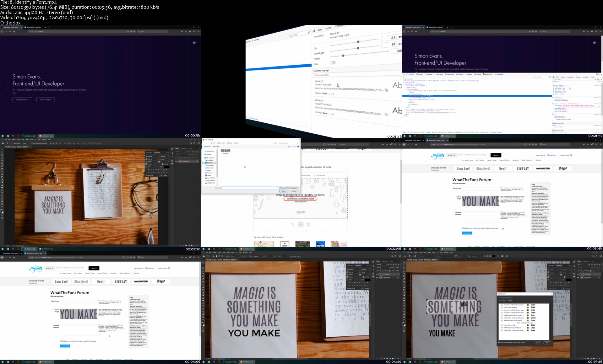Select Lasso tool in Photoshop frame 00:05:16
This screenshot has height=364, width=603.
tap(404, 268)
